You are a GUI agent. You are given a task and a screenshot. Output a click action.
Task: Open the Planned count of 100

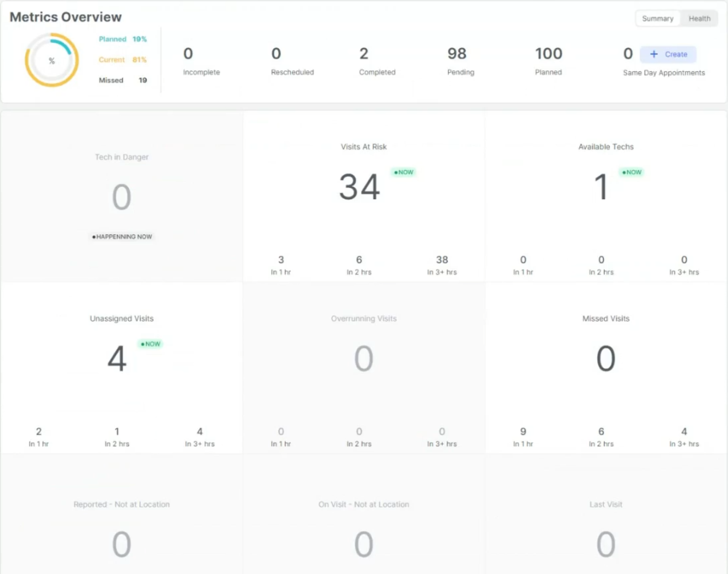point(548,61)
